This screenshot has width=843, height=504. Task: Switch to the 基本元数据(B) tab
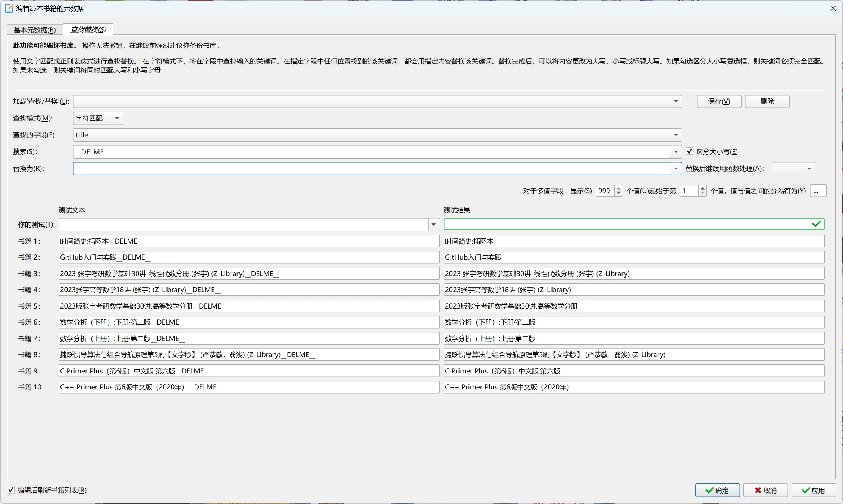35,30
